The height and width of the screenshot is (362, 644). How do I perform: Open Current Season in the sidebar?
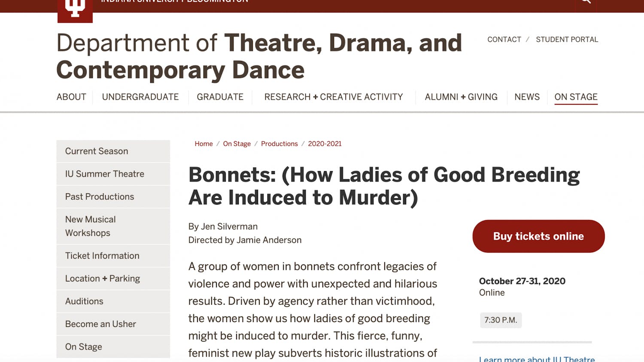click(97, 151)
